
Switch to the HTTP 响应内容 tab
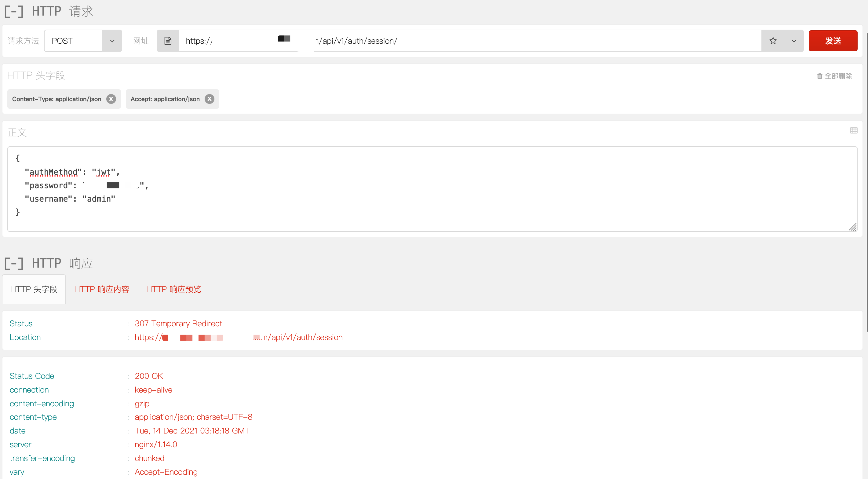coord(101,289)
